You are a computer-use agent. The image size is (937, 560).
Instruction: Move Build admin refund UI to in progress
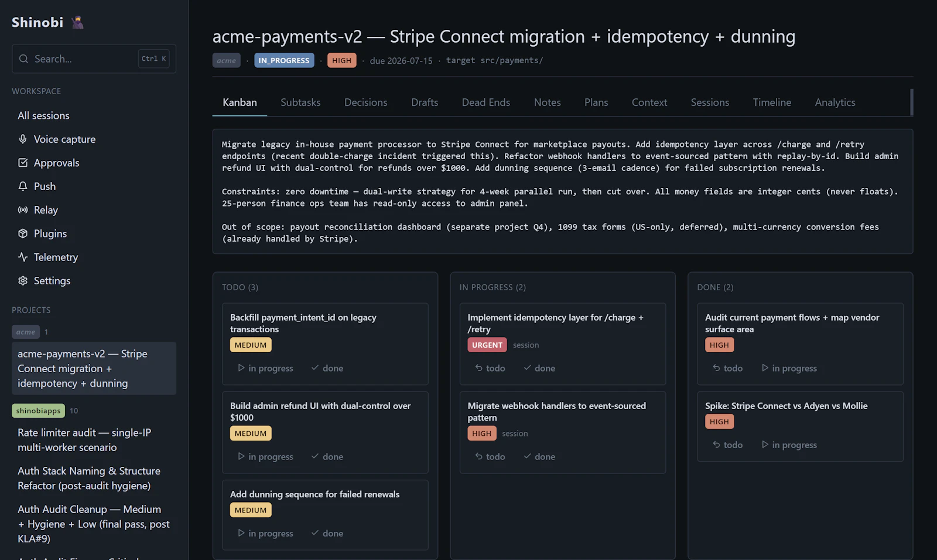[x=265, y=456]
